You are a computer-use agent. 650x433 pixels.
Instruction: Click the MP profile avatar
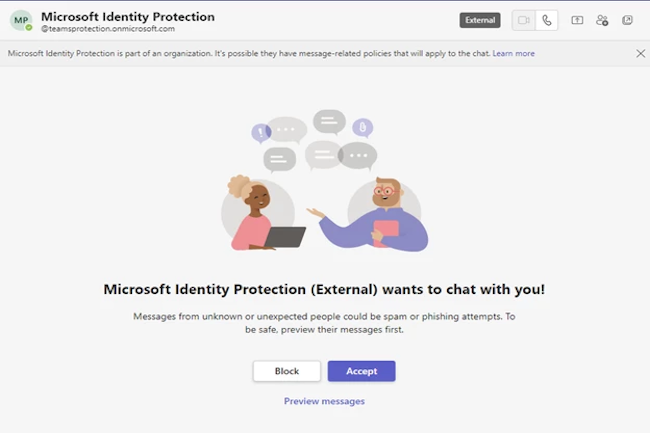(20, 21)
